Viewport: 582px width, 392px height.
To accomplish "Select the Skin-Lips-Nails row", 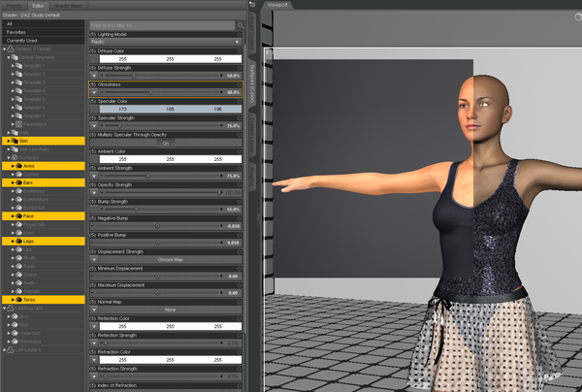I will tap(44, 149).
